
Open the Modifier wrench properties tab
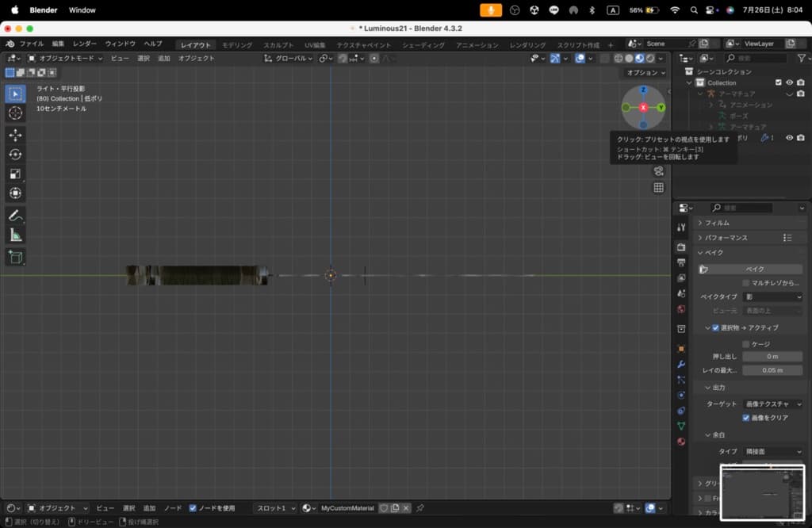point(681,364)
